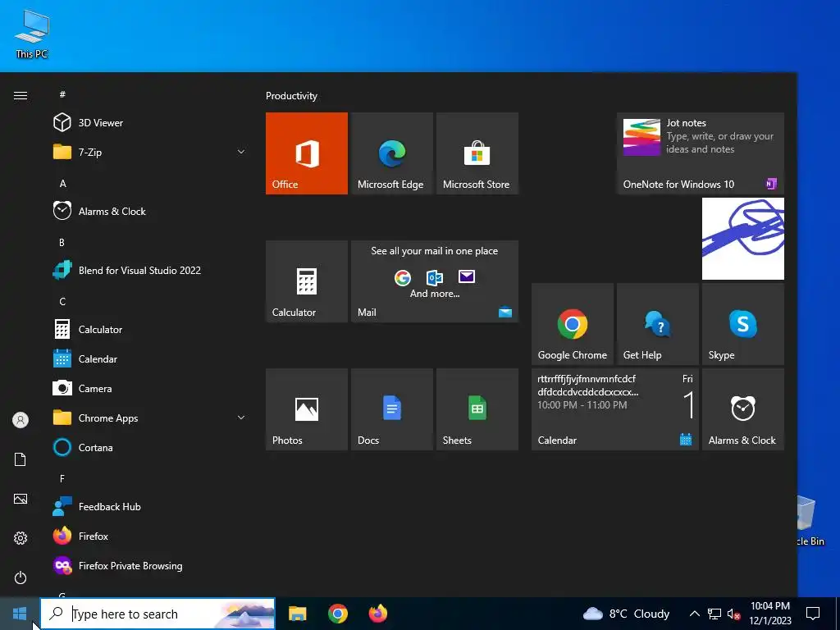The height and width of the screenshot is (630, 840).
Task: Open the Docs tile
Action: pos(391,409)
